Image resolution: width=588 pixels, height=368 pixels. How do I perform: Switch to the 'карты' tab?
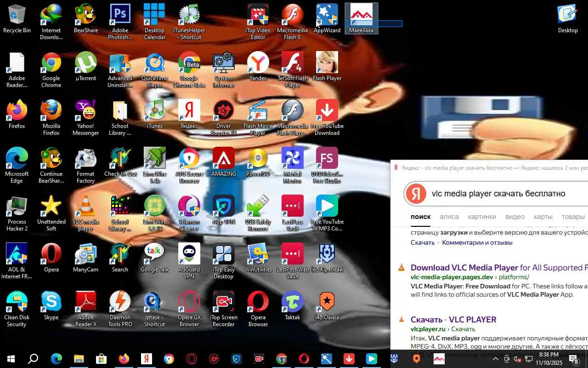click(543, 217)
